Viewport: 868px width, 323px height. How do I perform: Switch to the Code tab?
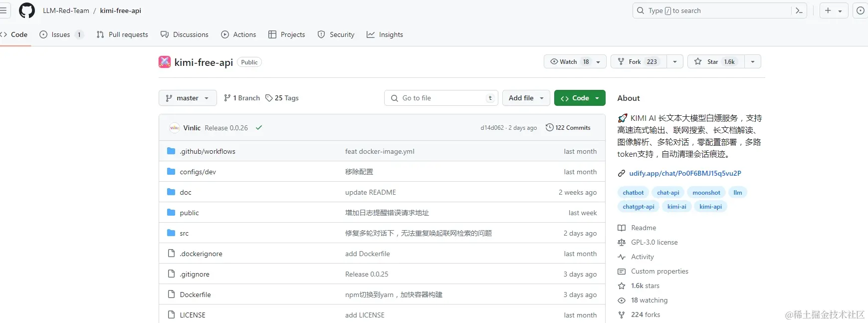click(x=14, y=34)
